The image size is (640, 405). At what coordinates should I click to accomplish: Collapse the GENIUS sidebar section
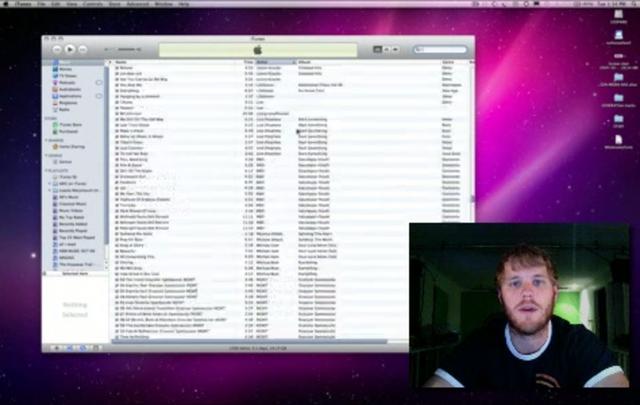[46, 155]
